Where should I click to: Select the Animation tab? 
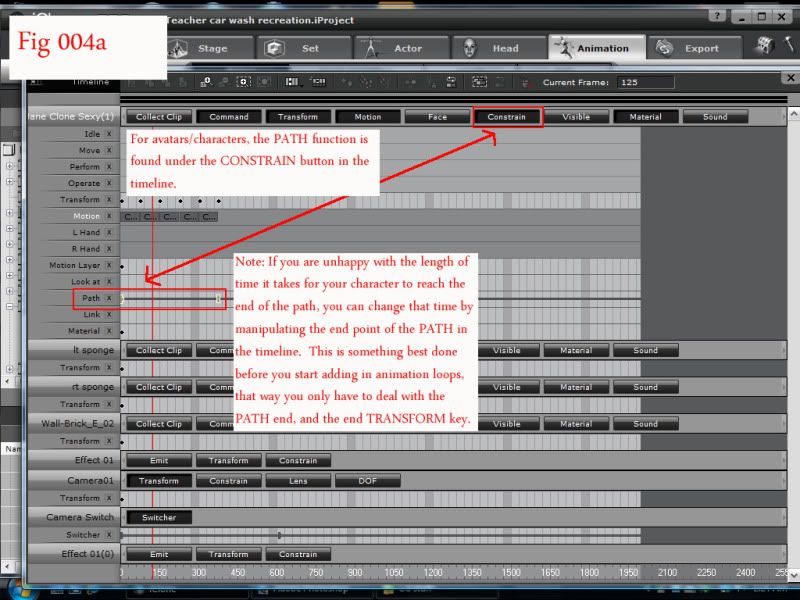coord(597,48)
